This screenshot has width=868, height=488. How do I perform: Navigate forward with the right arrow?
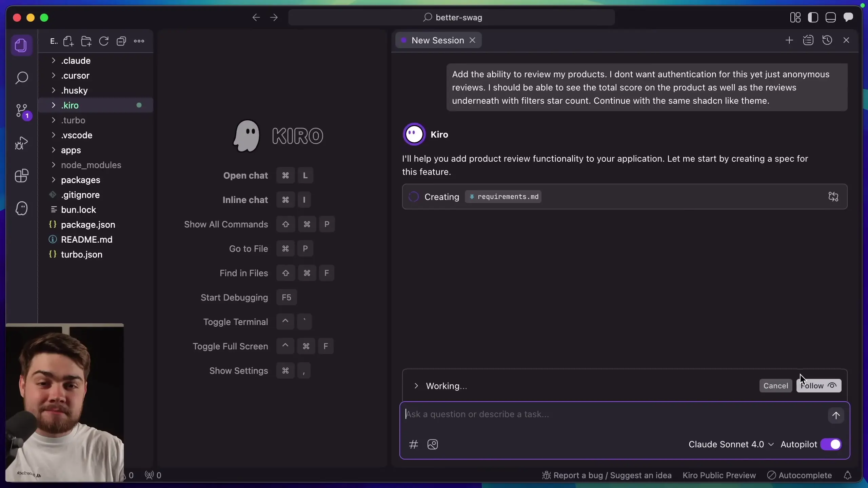click(274, 17)
